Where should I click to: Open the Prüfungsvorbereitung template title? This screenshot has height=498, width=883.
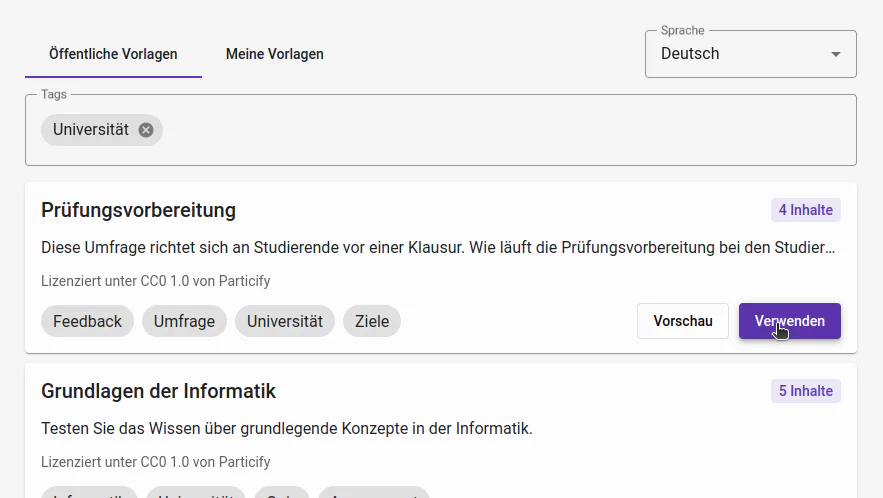pyautogui.click(x=138, y=210)
